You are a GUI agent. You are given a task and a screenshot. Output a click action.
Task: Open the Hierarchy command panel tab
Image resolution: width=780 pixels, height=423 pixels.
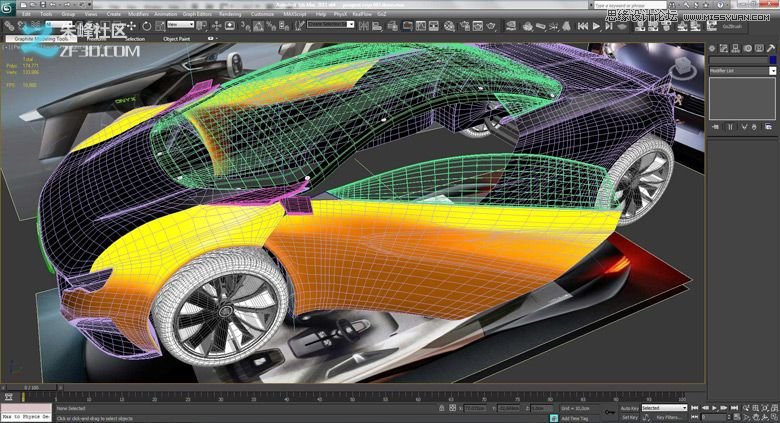[735, 48]
